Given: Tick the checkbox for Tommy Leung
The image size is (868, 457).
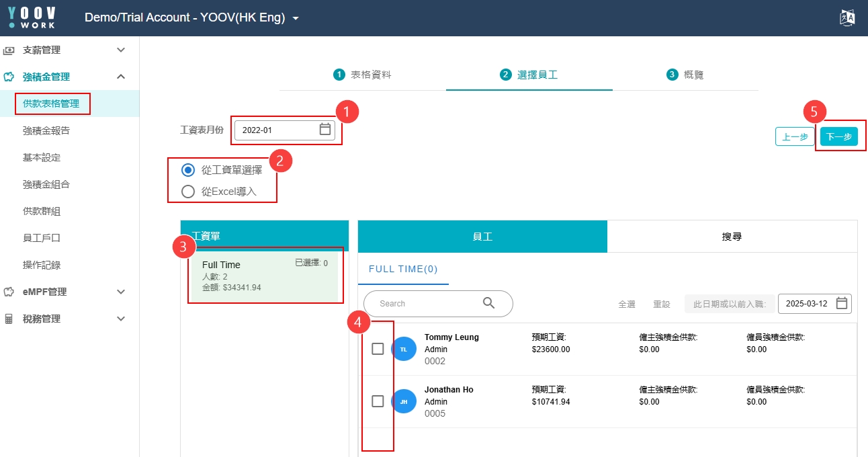Looking at the screenshot, I should tap(378, 349).
